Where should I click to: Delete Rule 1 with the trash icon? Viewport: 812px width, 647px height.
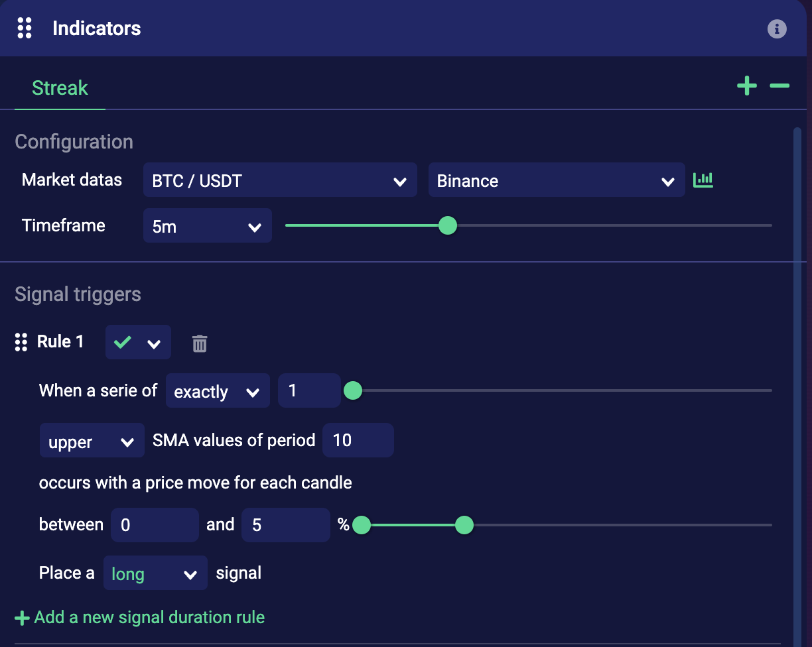(200, 343)
